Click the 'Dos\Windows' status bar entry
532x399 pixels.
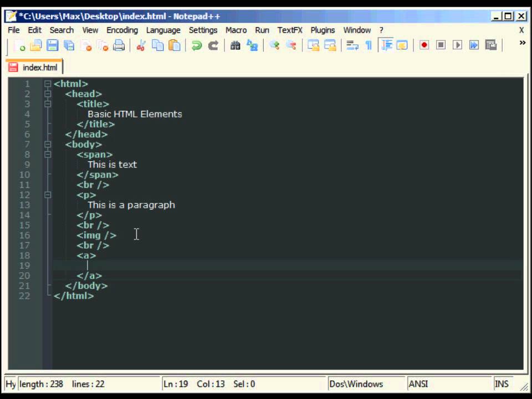[366, 384]
